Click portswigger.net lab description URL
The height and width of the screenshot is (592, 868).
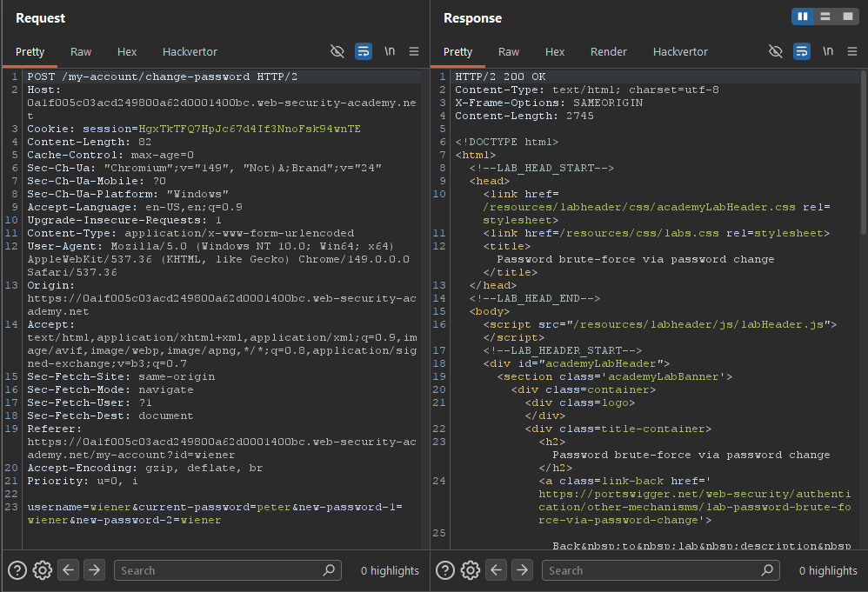pyautogui.click(x=695, y=508)
